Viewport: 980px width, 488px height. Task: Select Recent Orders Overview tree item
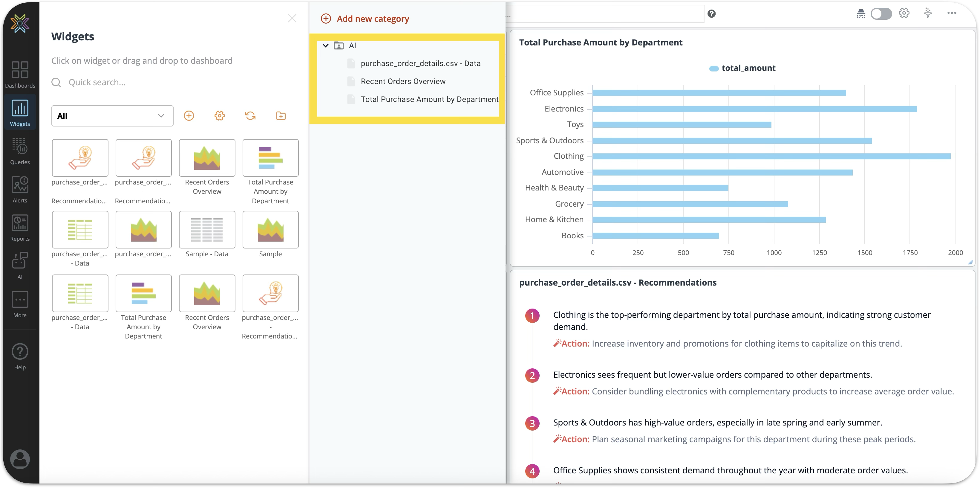pyautogui.click(x=403, y=81)
